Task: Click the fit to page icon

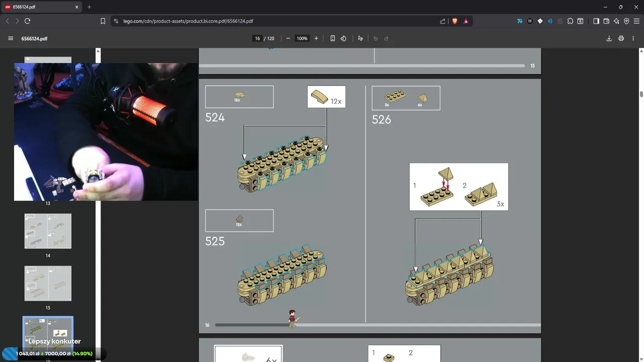Action: [x=333, y=39]
